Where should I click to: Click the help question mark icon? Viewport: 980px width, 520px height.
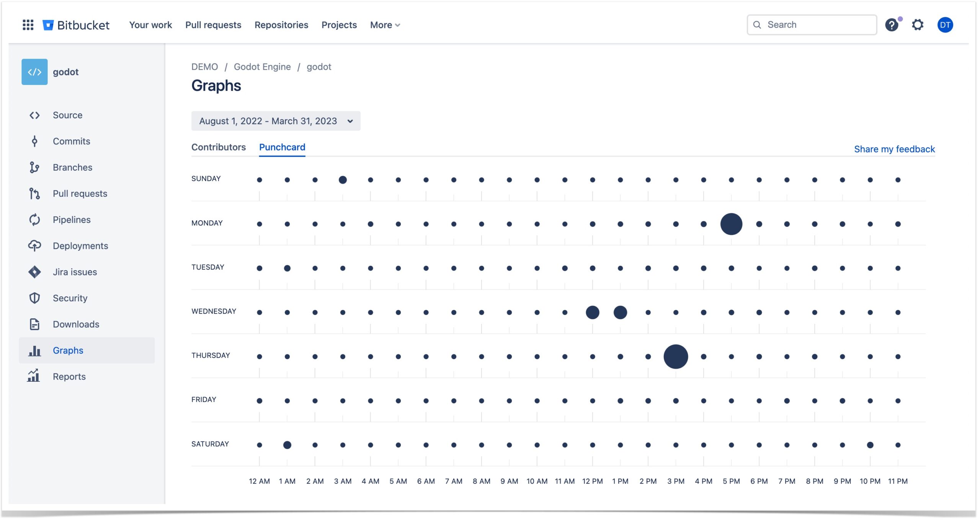point(892,25)
